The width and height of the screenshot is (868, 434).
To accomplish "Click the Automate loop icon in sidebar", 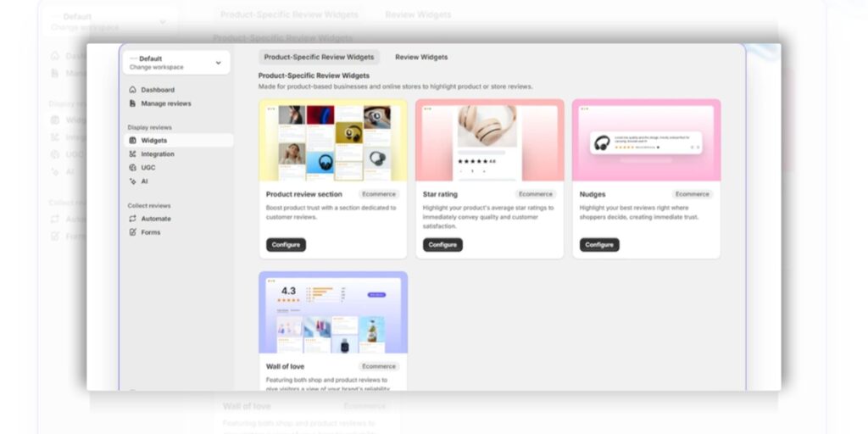I will click(x=132, y=219).
